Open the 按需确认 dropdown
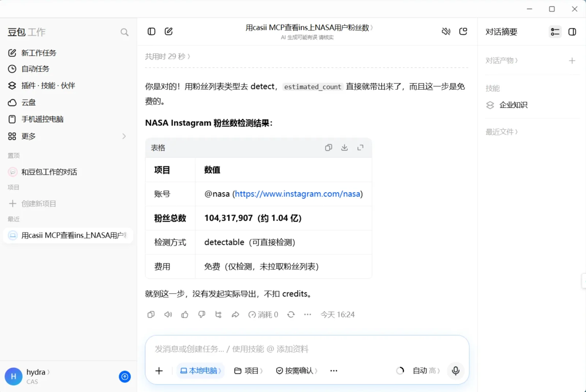 coord(296,371)
